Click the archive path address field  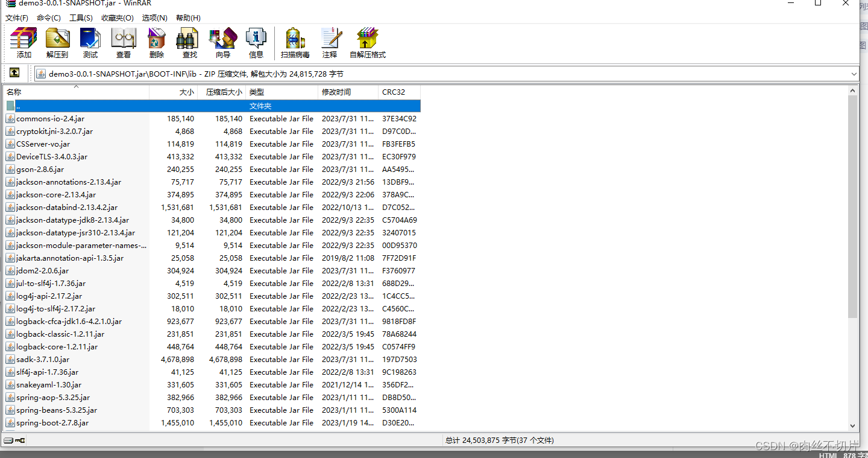pos(446,74)
